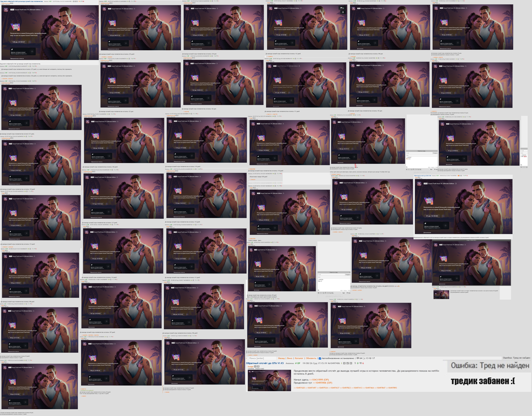Image resolution: width=532 pixels, height=416 pixels.
Task: Click Italic in the reply form containing "Ждём"
Action: 321,293
